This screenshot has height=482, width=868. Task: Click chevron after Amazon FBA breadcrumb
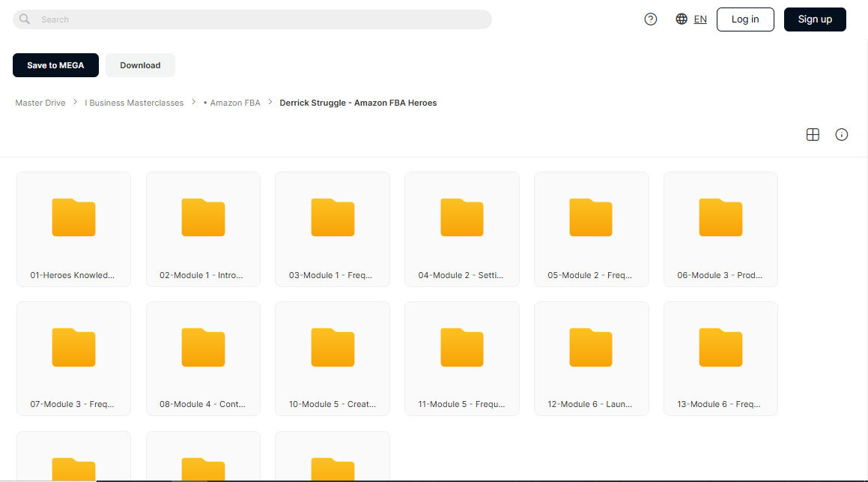click(x=270, y=102)
